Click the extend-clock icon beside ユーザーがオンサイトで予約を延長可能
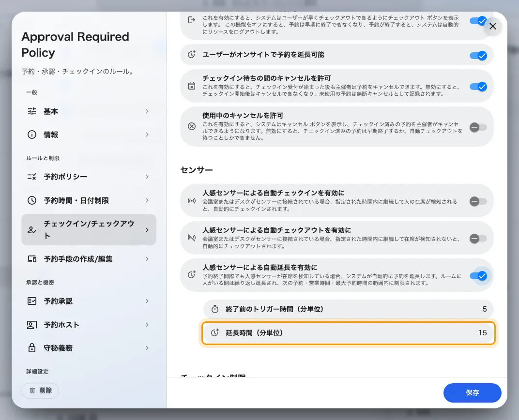This screenshot has height=420, width=519. pos(192,55)
